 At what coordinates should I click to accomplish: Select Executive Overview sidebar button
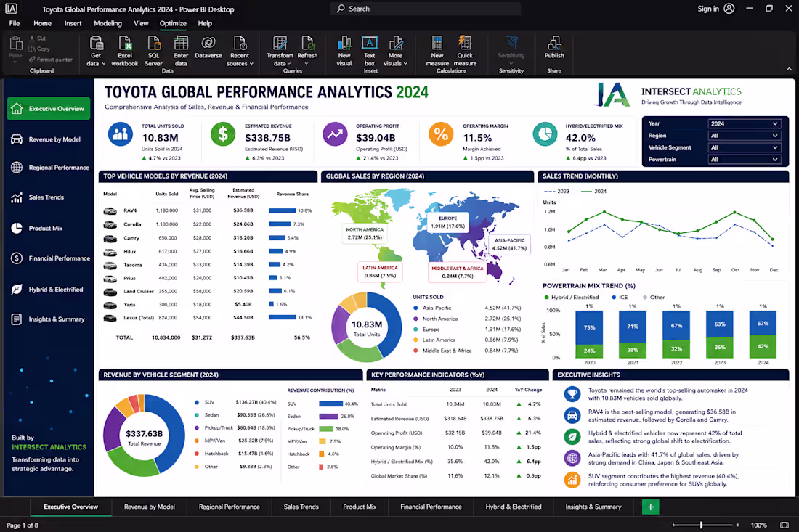tap(49, 108)
